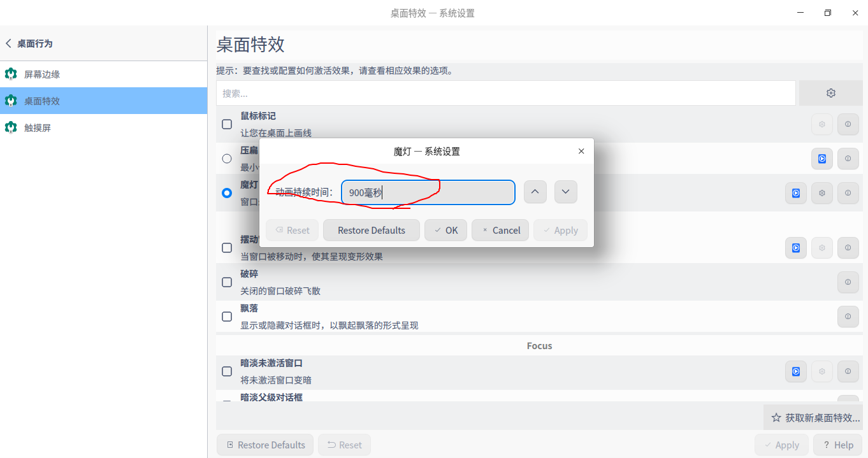Show info about 破碎 effect
The height and width of the screenshot is (458, 868).
[848, 282]
